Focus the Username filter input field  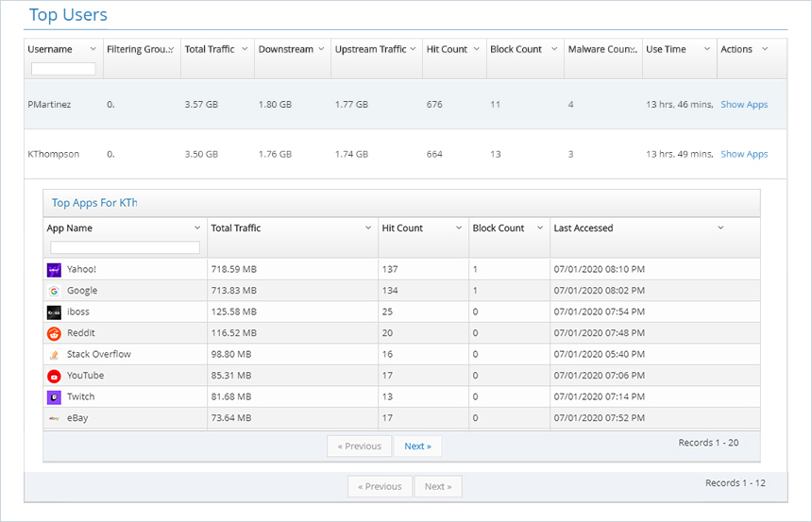(x=63, y=68)
